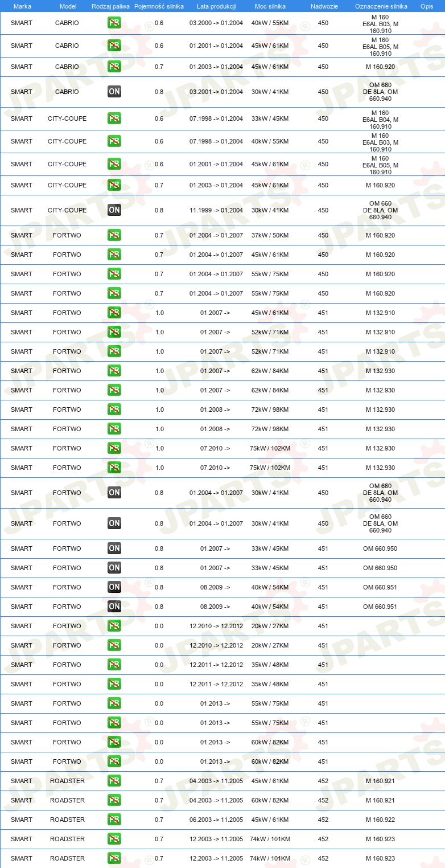
Task: Click SMART brand text in the FORTWO 37kW / 50KM row
Action: (x=22, y=235)
